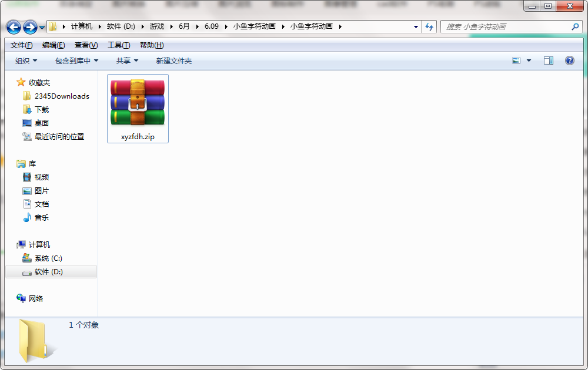The height and width of the screenshot is (370, 588).
Task: Open the 查看 (View) menu
Action: click(85, 45)
